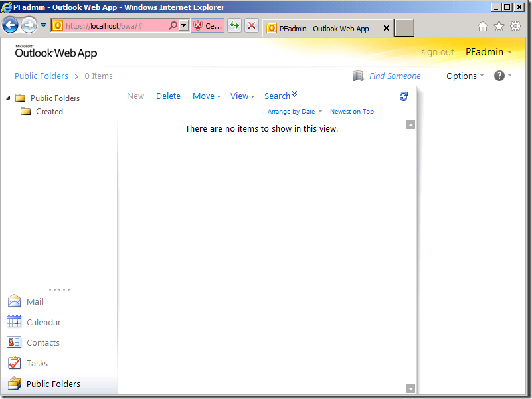532x399 pixels.
Task: Close the Internet Explorer window
Action: point(519,7)
